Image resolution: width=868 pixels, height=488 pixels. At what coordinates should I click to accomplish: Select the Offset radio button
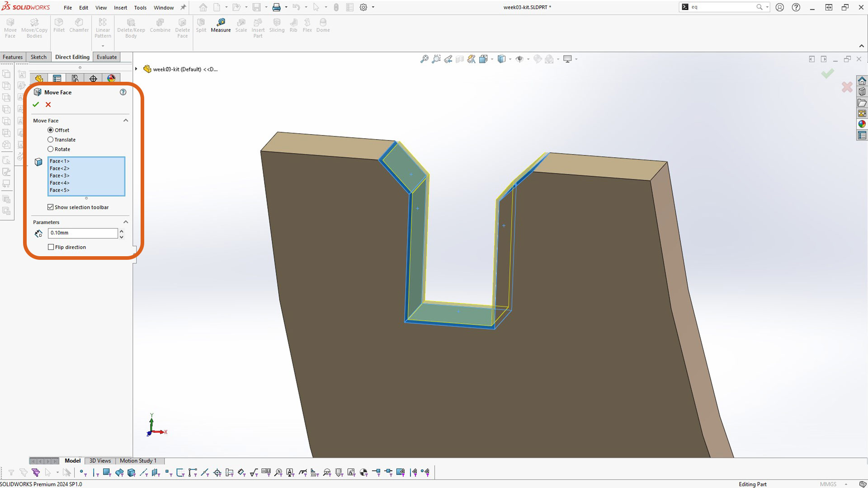tap(51, 130)
